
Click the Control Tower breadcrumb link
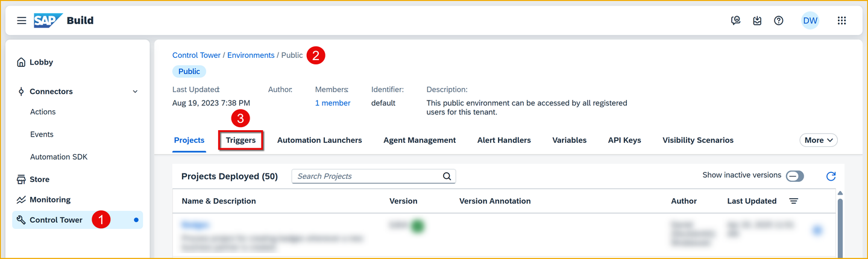pyautogui.click(x=197, y=55)
